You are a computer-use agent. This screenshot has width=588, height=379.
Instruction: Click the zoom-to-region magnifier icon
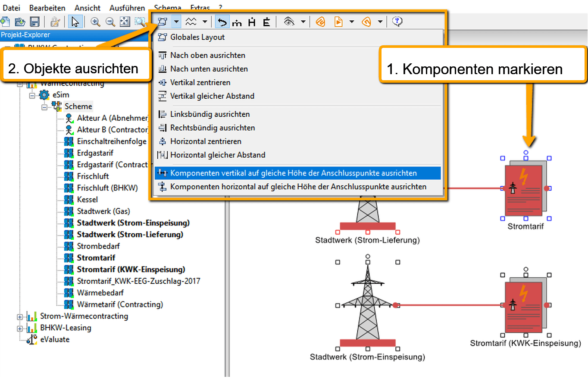pos(140,22)
